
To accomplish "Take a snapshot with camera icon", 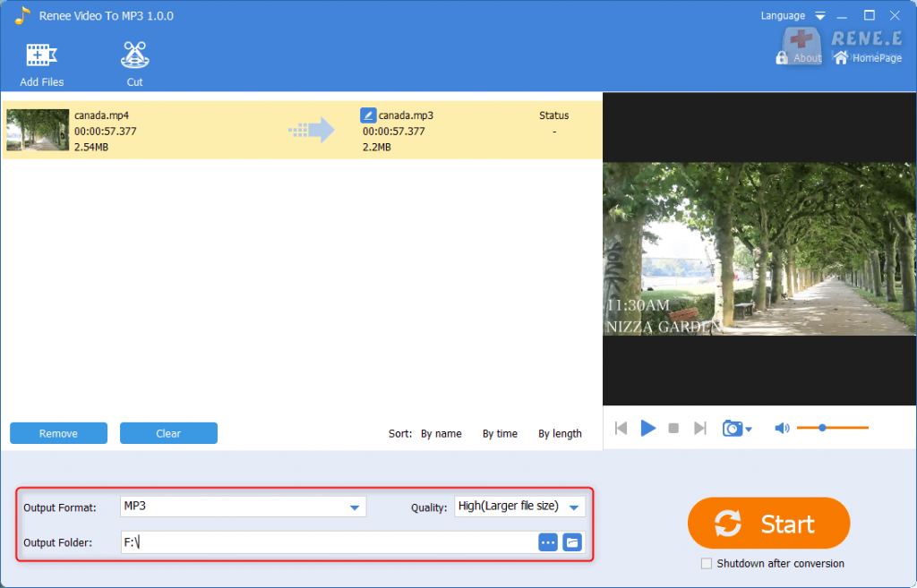I will 733,429.
